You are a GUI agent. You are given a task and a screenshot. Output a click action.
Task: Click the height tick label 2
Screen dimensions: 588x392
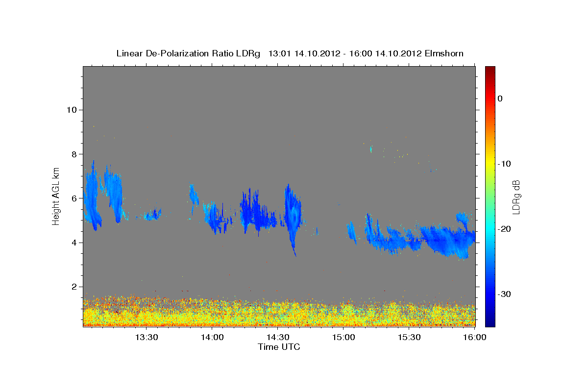pyautogui.click(x=73, y=287)
